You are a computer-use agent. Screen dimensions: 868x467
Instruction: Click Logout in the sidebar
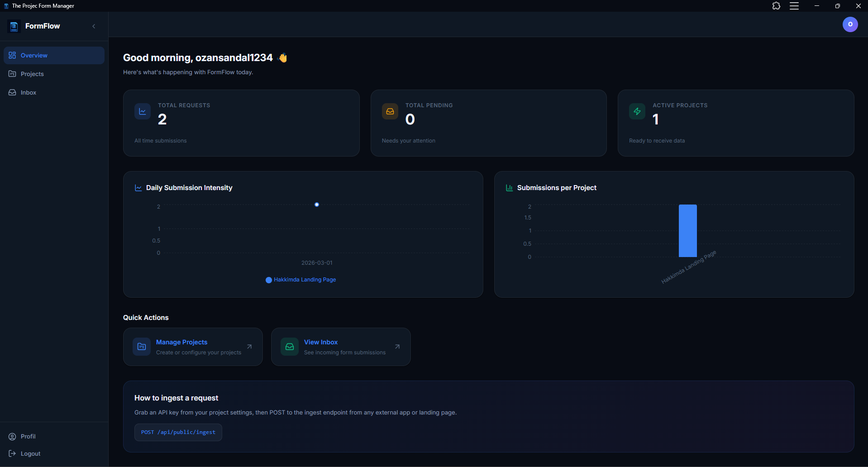30,453
